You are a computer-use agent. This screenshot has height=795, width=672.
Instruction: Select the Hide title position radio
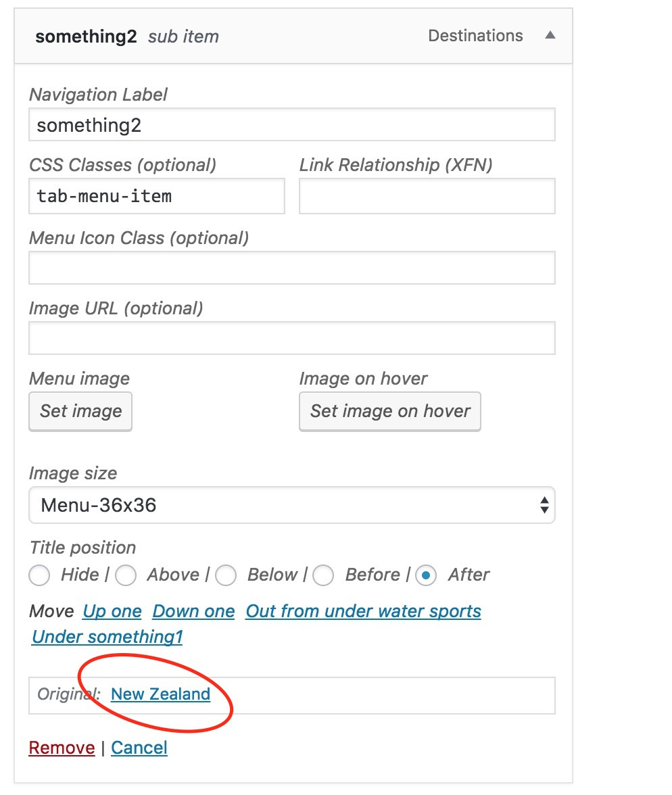40,575
